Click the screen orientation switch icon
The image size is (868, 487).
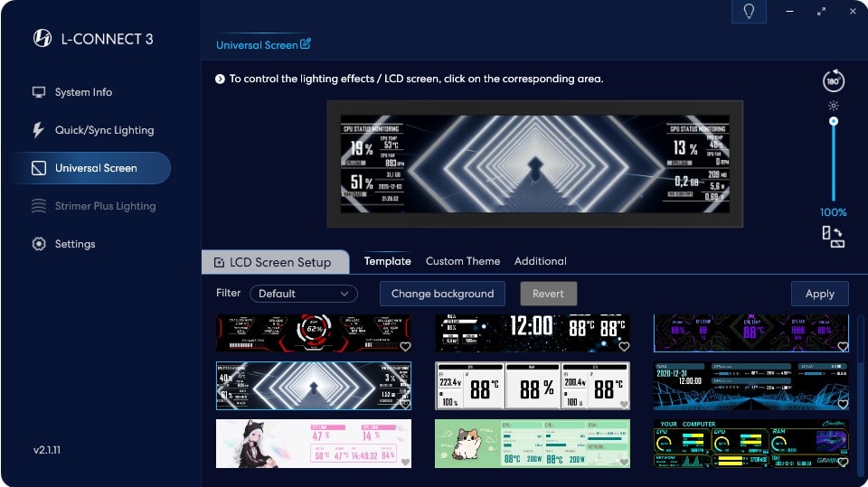pos(833,237)
